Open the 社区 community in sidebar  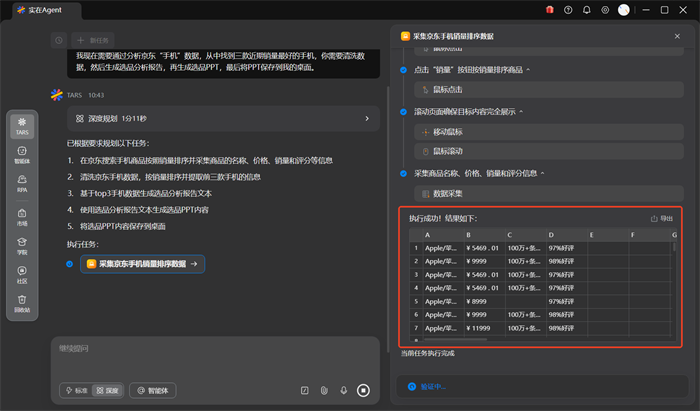pos(21,273)
